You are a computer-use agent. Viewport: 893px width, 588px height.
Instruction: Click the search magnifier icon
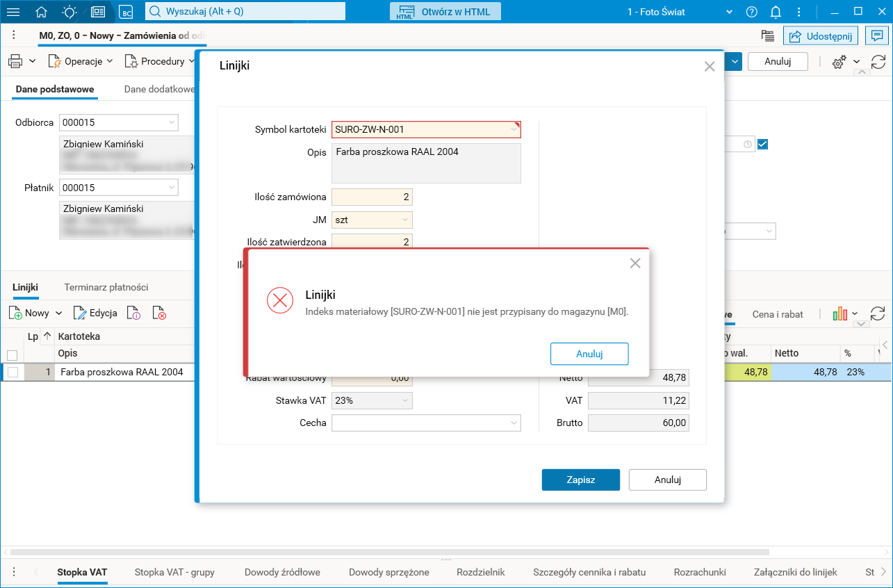click(x=155, y=12)
